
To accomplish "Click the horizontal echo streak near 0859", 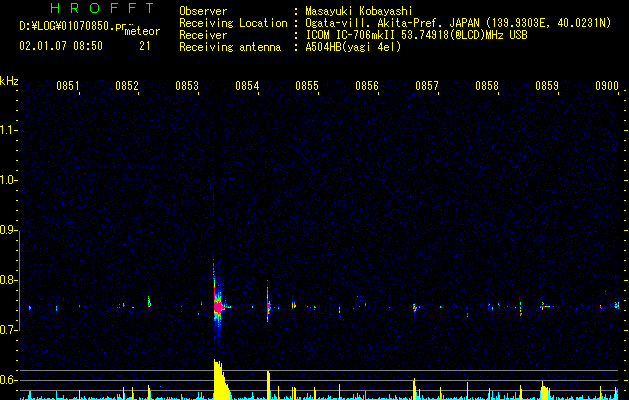I will pos(546,307).
